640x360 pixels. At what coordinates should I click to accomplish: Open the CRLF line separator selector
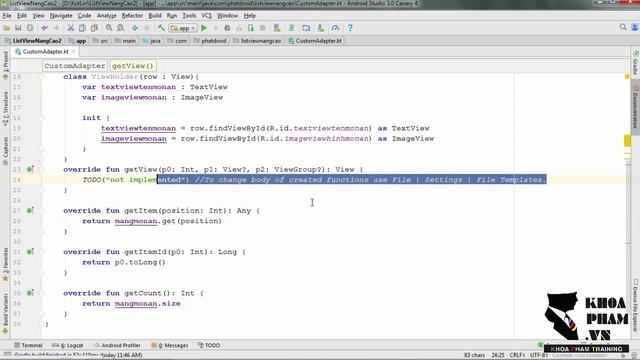(x=518, y=355)
